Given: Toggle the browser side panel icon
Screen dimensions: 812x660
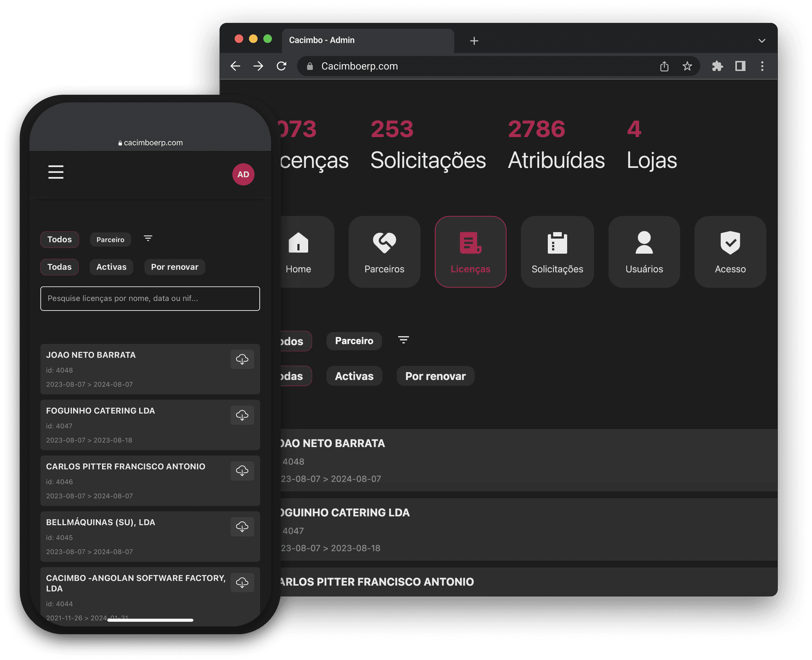Looking at the screenshot, I should tap(741, 66).
